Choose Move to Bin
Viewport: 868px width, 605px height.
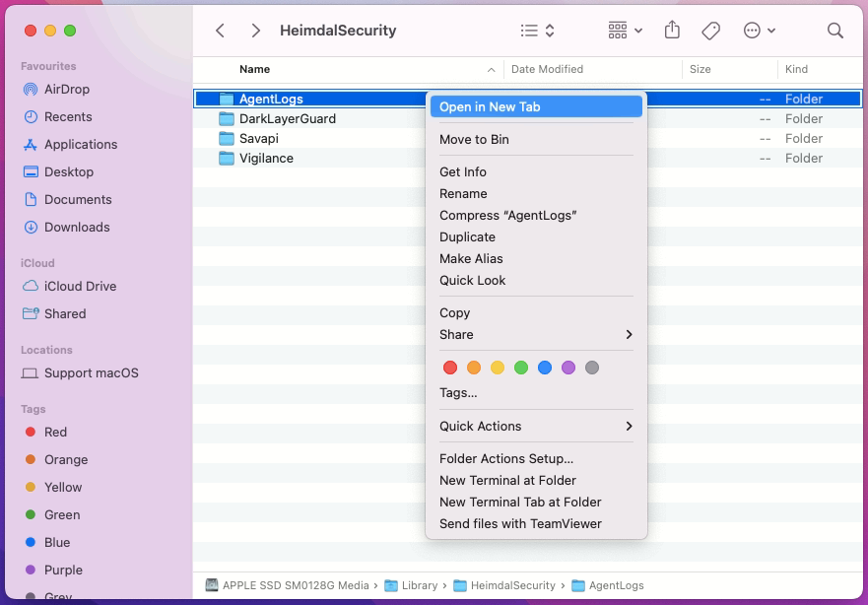(536, 140)
